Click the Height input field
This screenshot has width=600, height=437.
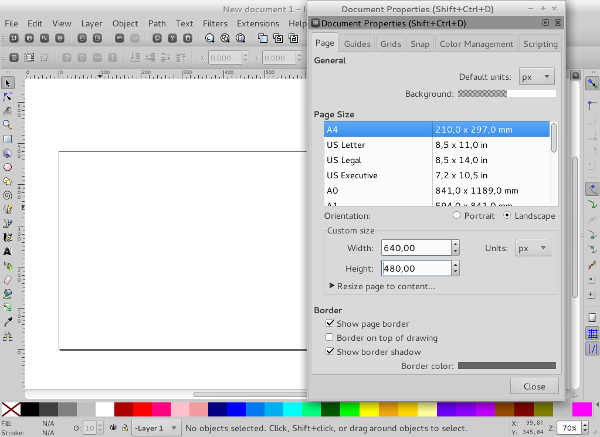(x=416, y=269)
